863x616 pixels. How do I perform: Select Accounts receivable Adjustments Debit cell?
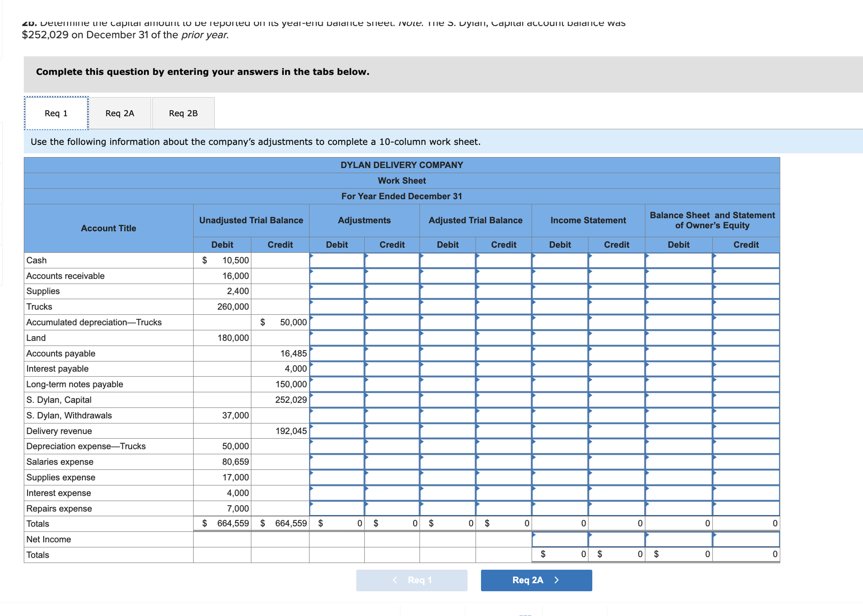[x=337, y=276]
